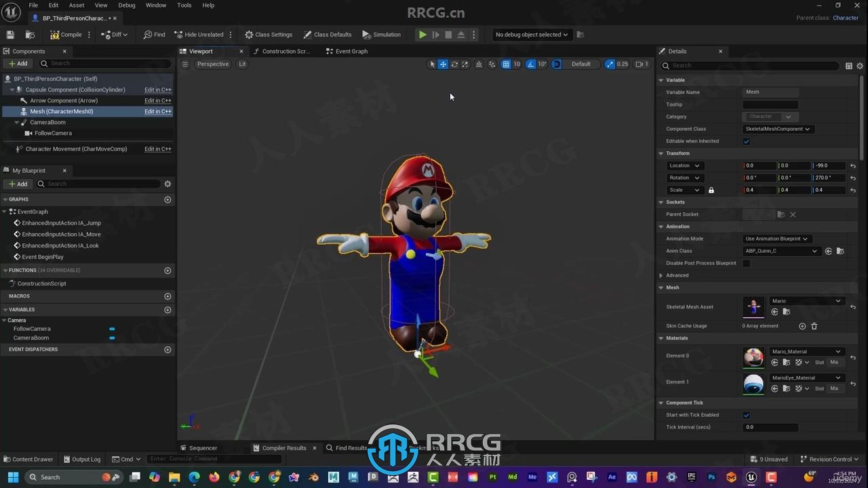Add a new graph in My Blueprint
The height and width of the screenshot is (488, 868).
pos(167,200)
